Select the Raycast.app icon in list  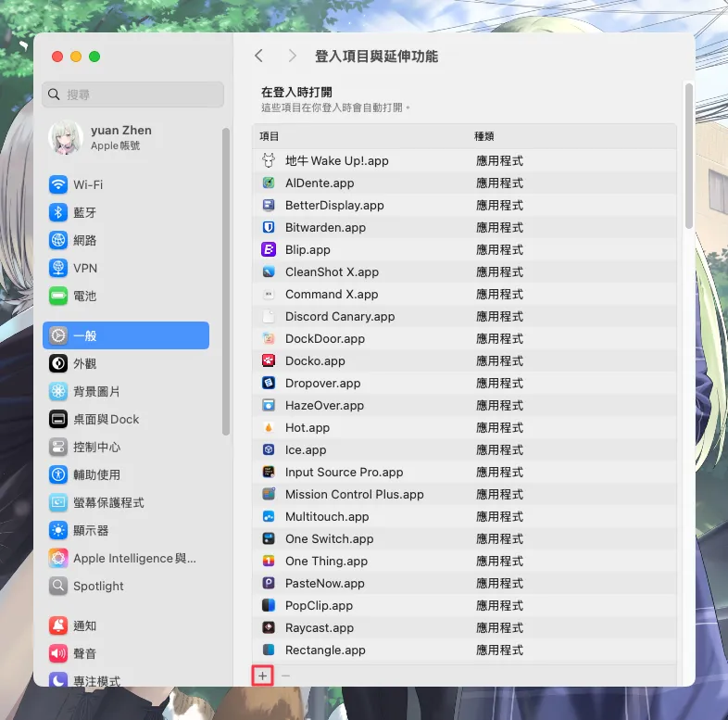click(x=269, y=627)
